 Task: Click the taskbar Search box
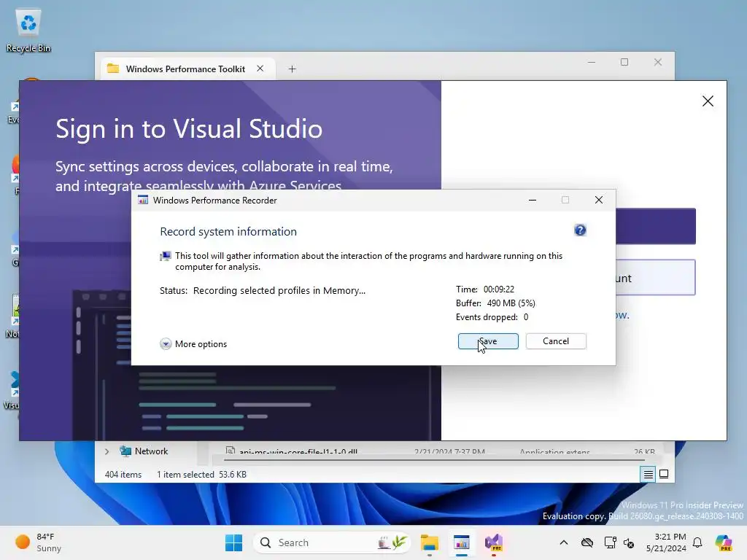click(x=332, y=542)
